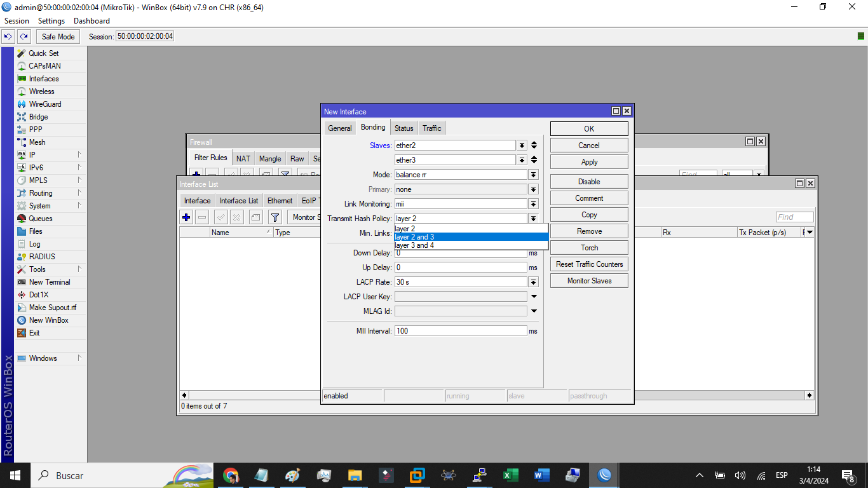The width and height of the screenshot is (868, 488).
Task: Click the Redo arrow icon
Action: (x=24, y=36)
